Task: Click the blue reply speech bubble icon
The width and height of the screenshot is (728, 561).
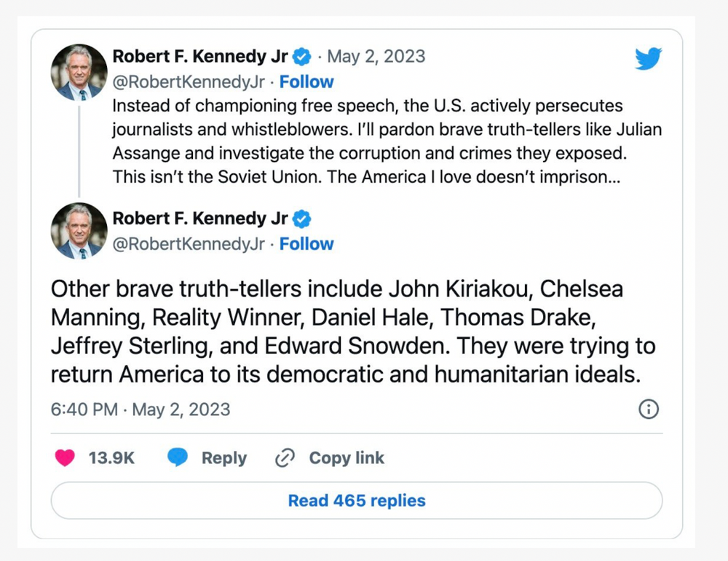Action: (178, 458)
